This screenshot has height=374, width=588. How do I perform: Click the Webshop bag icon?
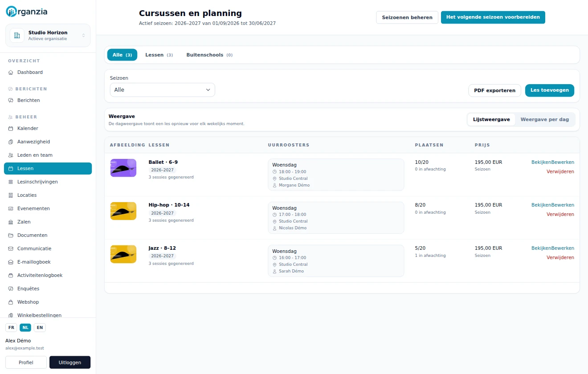coord(11,302)
